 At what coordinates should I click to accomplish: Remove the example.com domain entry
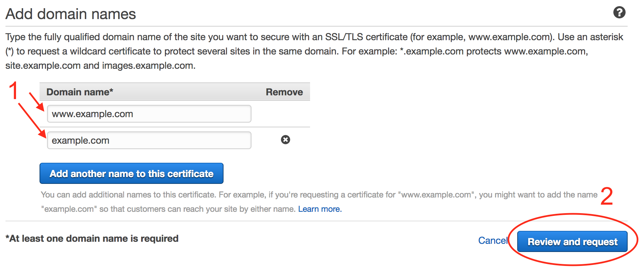[285, 140]
